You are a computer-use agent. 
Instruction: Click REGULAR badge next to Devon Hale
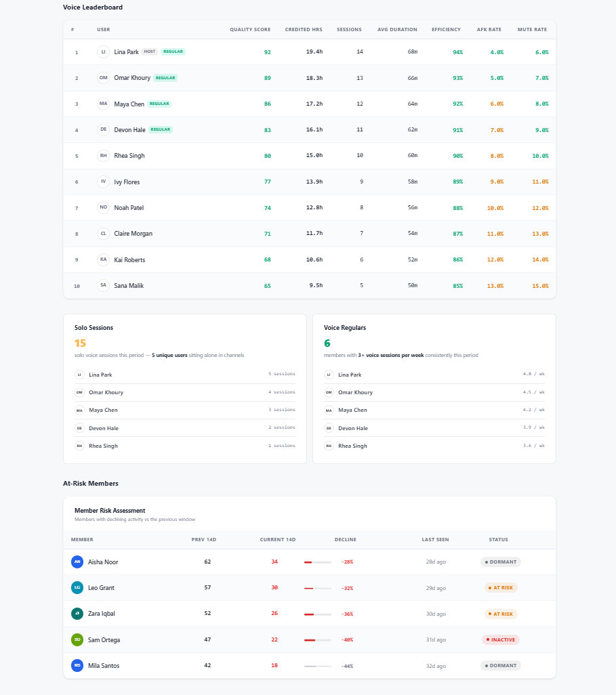tap(161, 129)
